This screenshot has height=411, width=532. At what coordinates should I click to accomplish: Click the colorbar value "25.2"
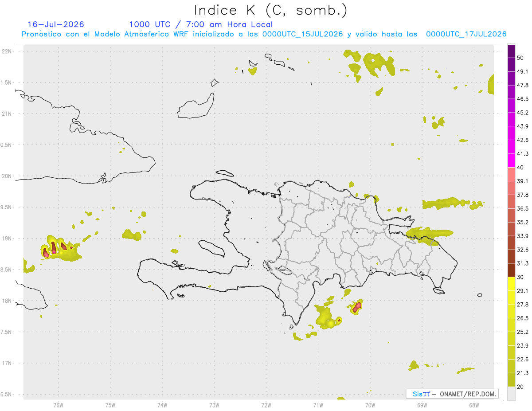pyautogui.click(x=523, y=332)
